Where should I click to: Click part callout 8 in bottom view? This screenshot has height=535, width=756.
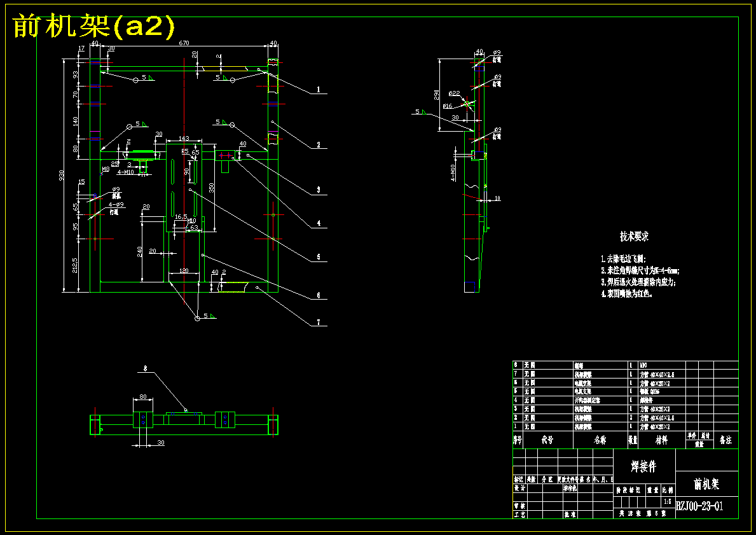pyautogui.click(x=145, y=368)
